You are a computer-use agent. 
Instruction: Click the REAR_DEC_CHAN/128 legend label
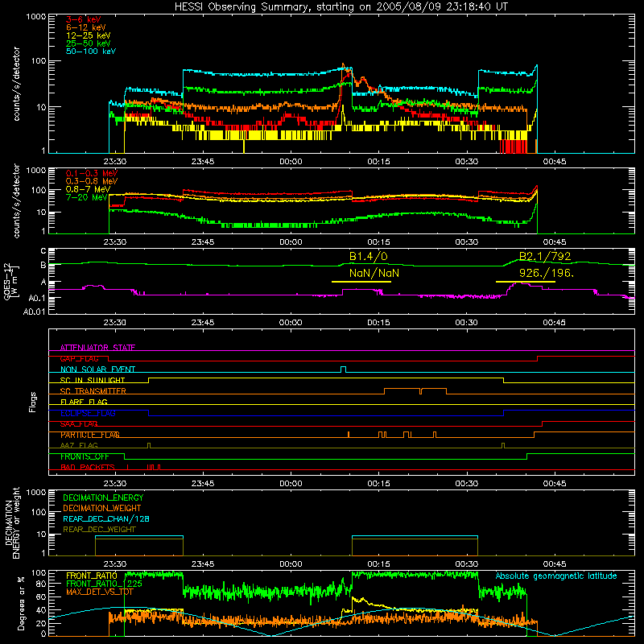(106, 518)
